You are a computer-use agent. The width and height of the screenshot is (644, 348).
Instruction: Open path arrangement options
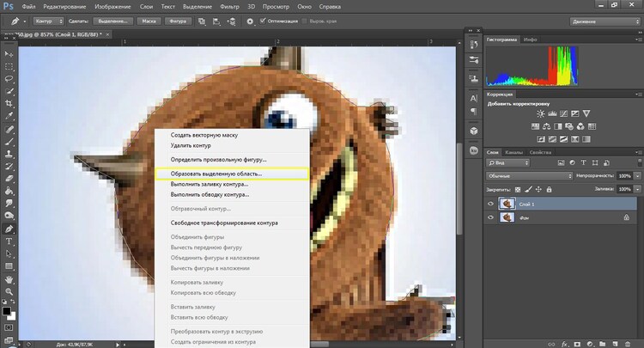click(x=232, y=21)
